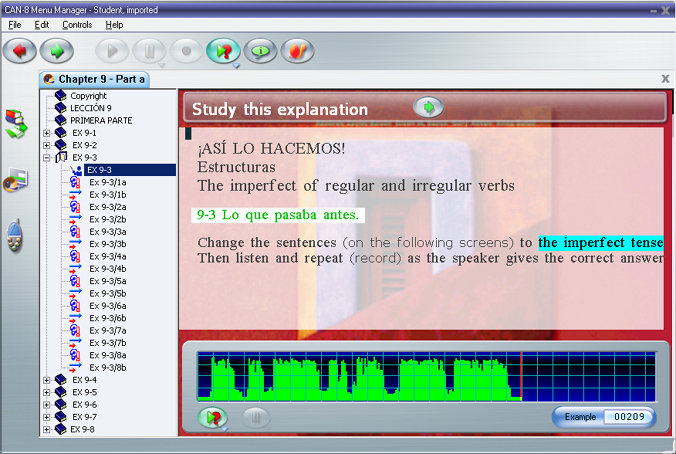Select Ex 9-3/1a in the lesson tree
This screenshot has height=454, width=676.
click(x=107, y=182)
